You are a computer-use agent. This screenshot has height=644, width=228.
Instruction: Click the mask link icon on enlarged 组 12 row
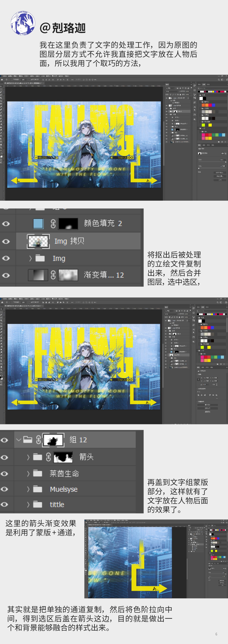tap(38, 440)
